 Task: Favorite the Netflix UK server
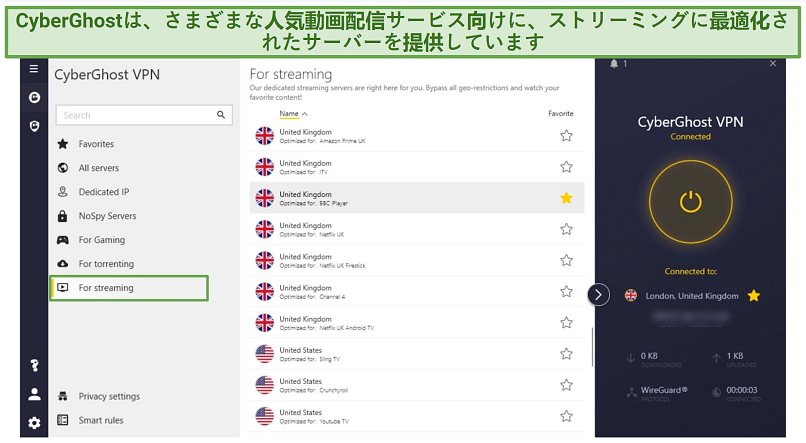[x=566, y=229]
